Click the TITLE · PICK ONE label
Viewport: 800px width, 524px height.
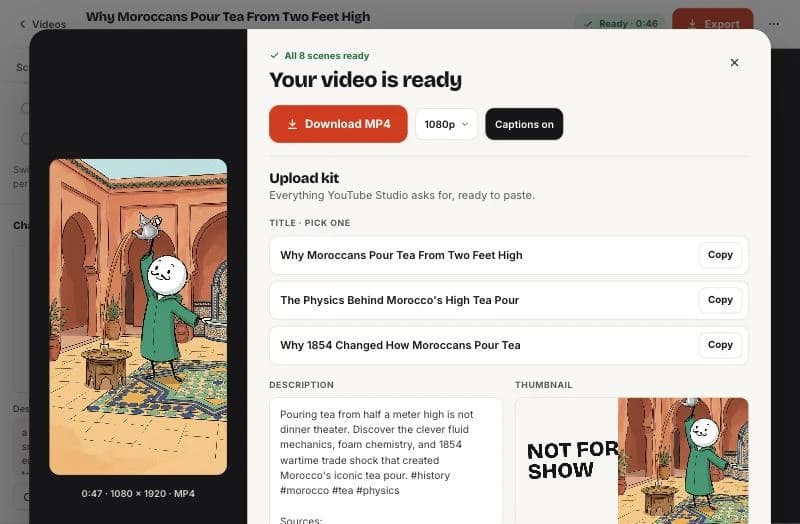[310, 223]
